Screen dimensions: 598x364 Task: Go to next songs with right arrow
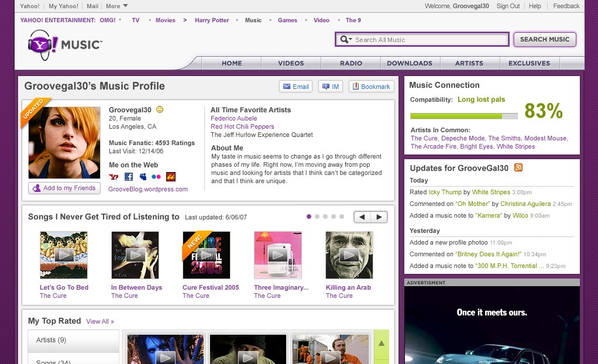pyautogui.click(x=379, y=217)
